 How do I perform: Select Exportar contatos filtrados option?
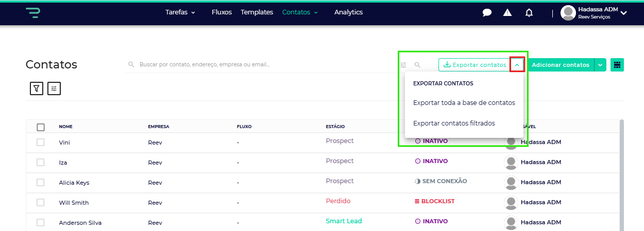click(x=454, y=123)
